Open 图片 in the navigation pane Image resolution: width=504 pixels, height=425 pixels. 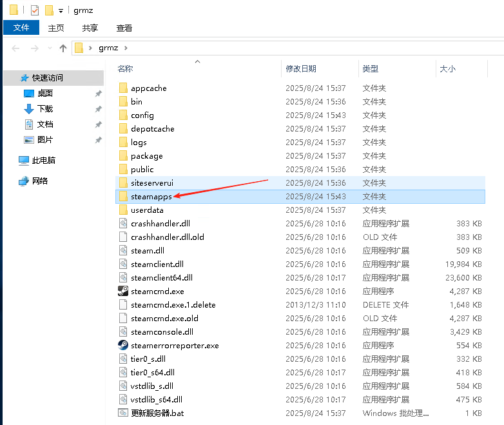[45, 140]
